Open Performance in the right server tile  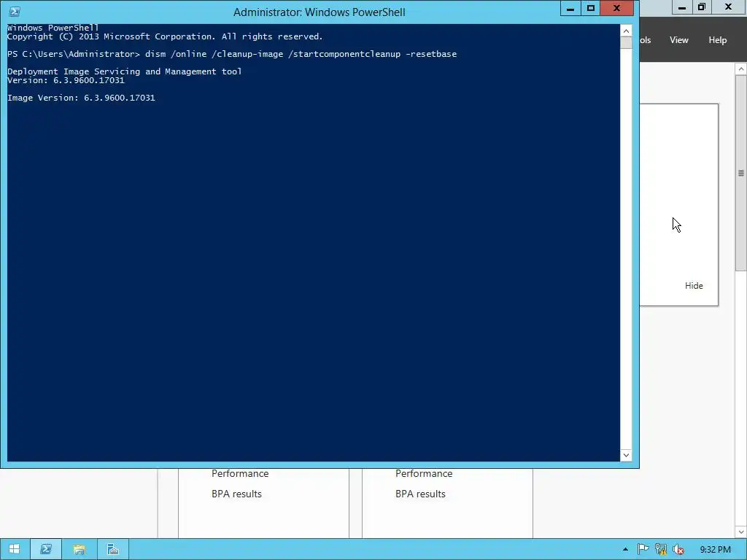point(424,474)
